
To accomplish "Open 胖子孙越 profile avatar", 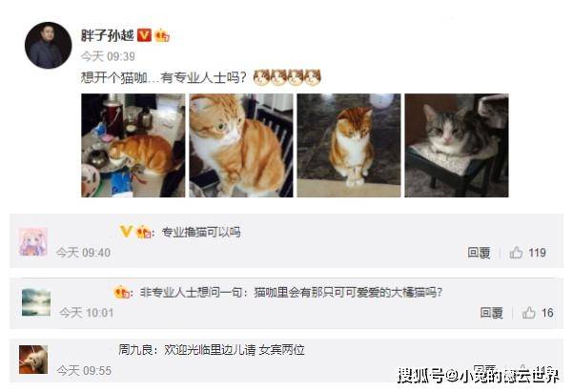I will (49, 46).
